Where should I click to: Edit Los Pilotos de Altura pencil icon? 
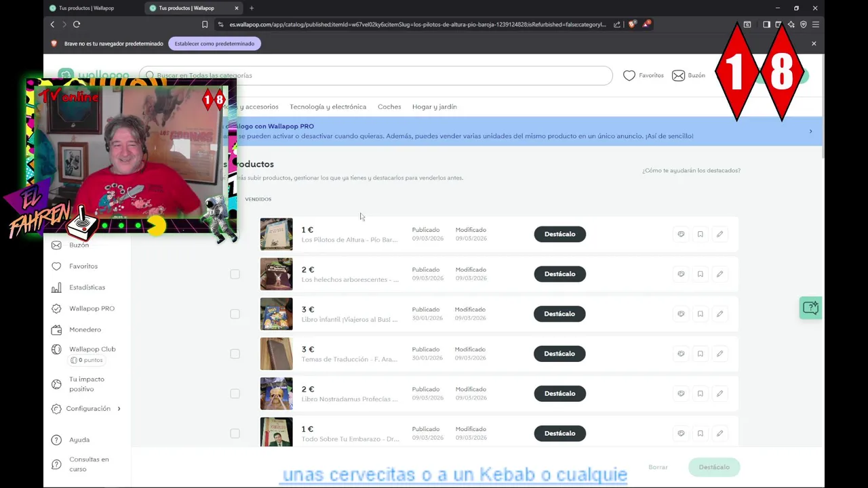(x=719, y=235)
